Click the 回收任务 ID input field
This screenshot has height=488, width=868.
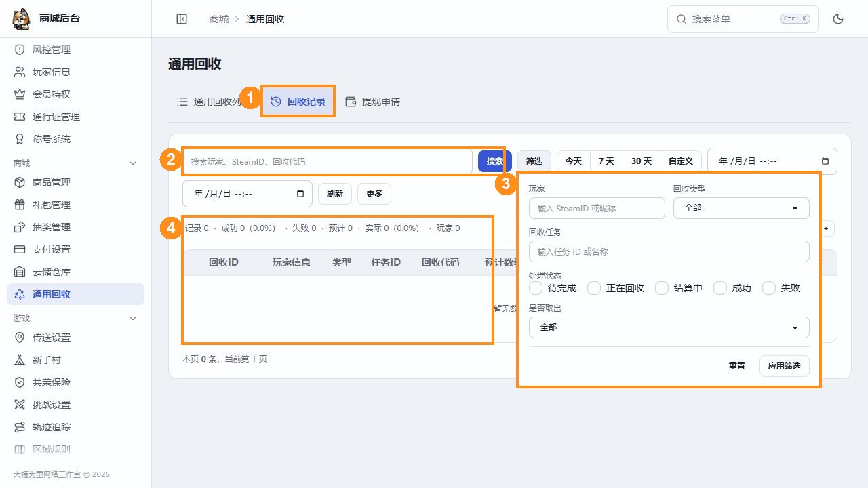pos(669,251)
